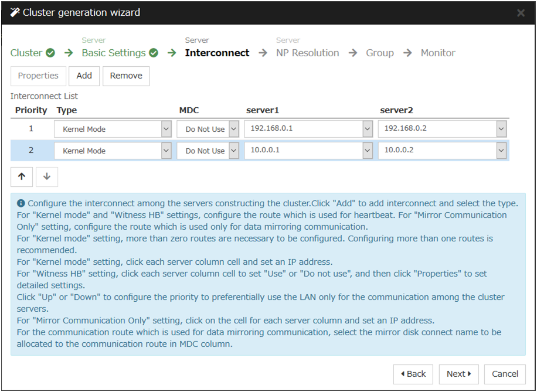Screen dimensions: 537x392
Task: Click the down arrow priority button
Action: click(x=47, y=176)
